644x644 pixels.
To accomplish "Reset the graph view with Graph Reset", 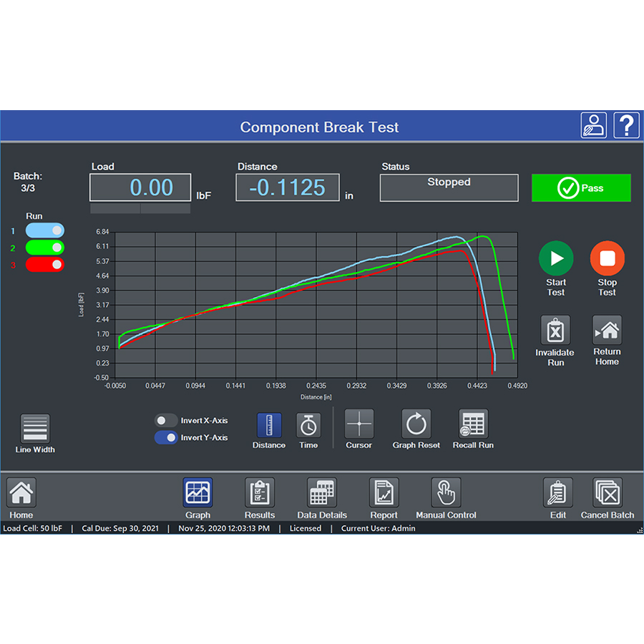I will click(416, 424).
